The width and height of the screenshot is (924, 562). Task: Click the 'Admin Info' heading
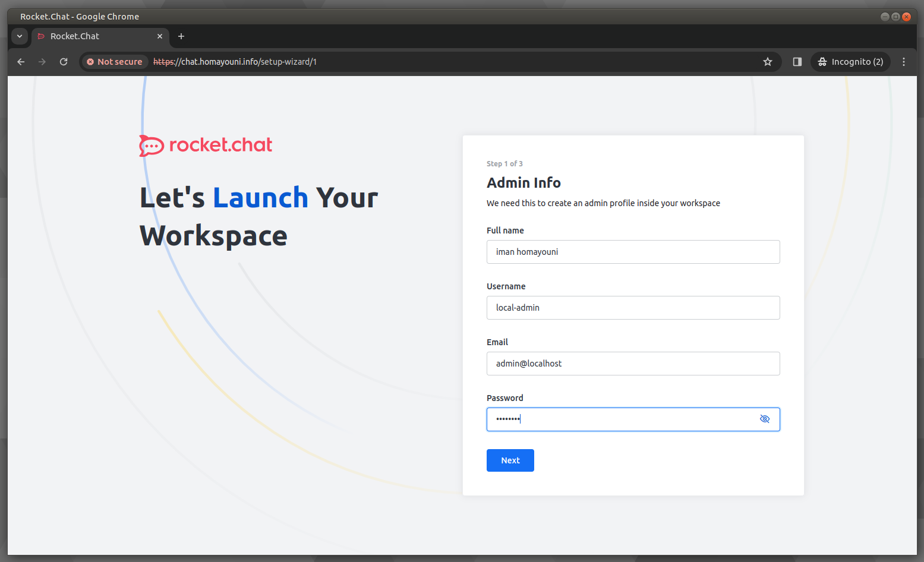(524, 182)
